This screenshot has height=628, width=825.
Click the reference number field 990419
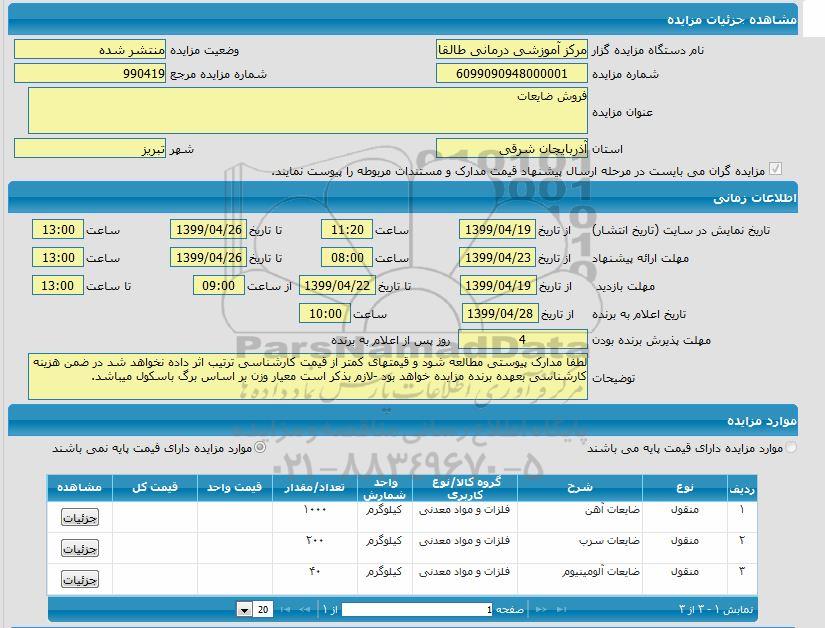coord(90,74)
